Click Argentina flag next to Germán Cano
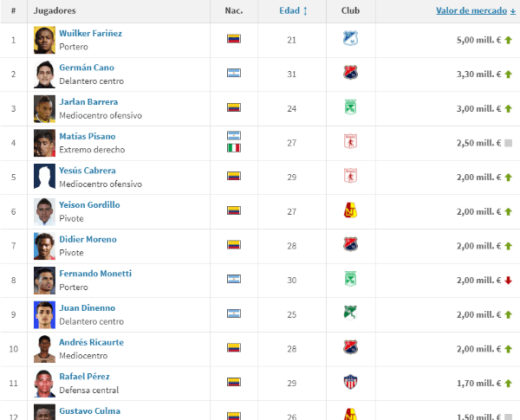The width and height of the screenshot is (520, 420). pos(233,74)
